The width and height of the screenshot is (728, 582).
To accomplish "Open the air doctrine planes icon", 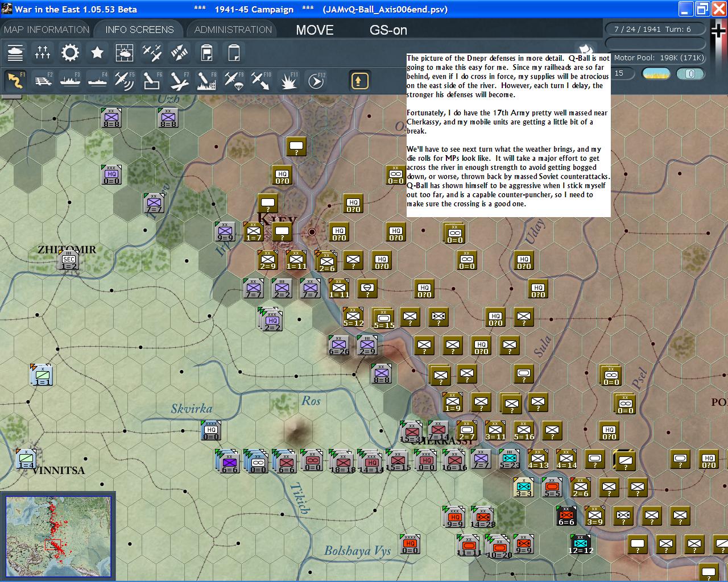I will [152, 53].
